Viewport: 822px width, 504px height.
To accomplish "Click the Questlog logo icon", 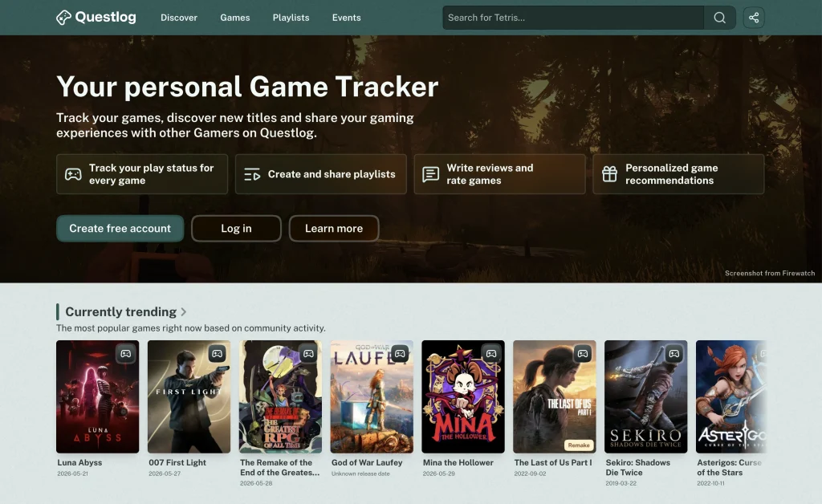I will click(x=63, y=18).
